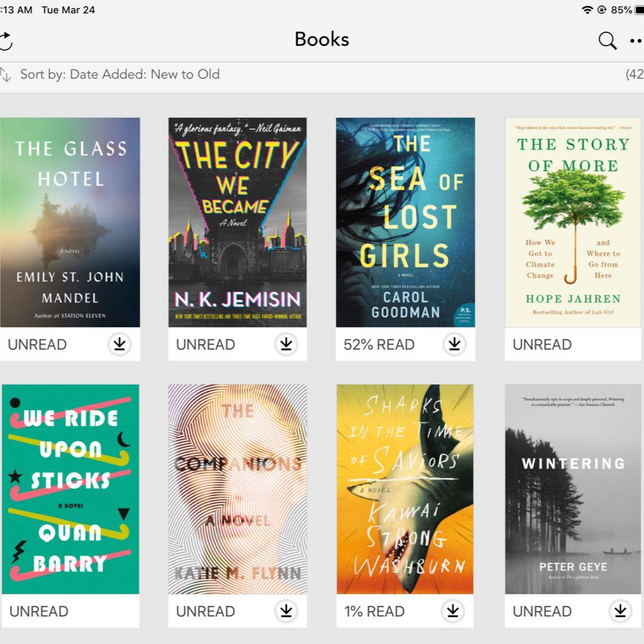The height and width of the screenshot is (644, 644).
Task: Open the search magnifier icon
Action: [x=607, y=41]
